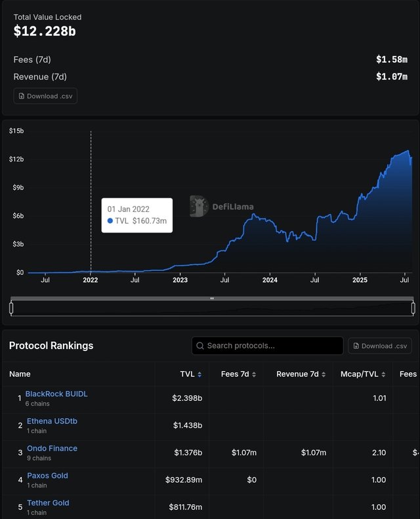Viewport: 420px width, 519px height.
Task: Click the Search protocols input field
Action: (268, 346)
